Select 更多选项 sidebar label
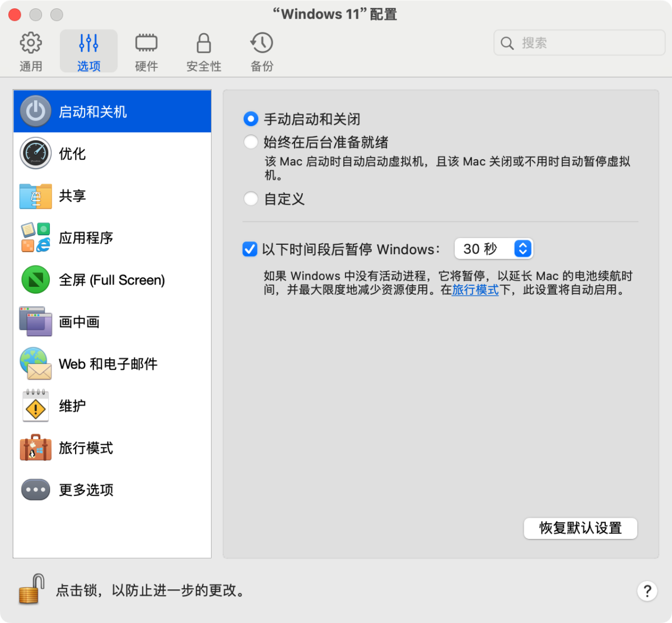Screen dimensions: 672x623 [86, 490]
